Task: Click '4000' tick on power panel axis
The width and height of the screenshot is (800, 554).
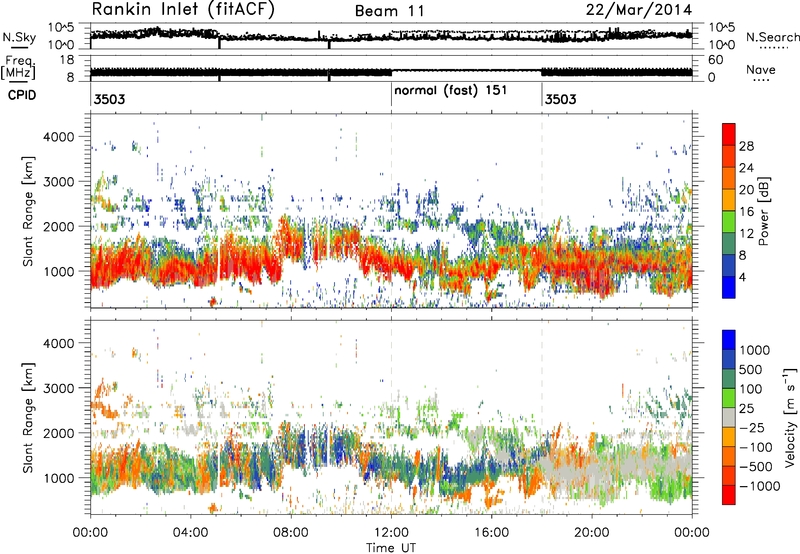Action: 58,137
